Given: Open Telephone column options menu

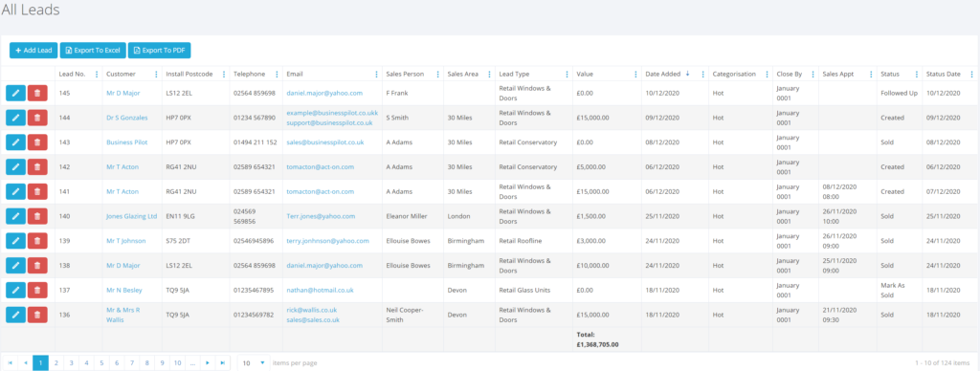Looking at the screenshot, I should coord(277,75).
